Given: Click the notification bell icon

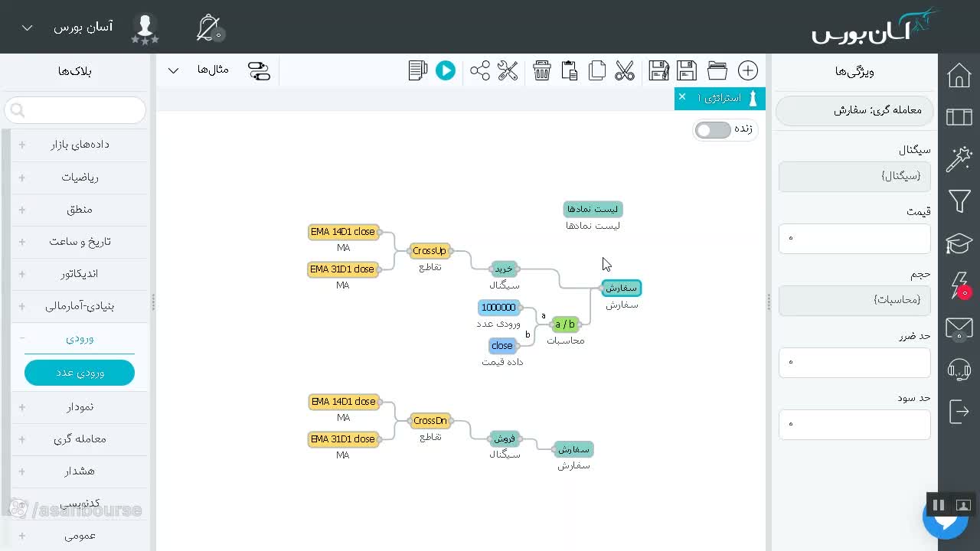Looking at the screenshot, I should [x=208, y=28].
